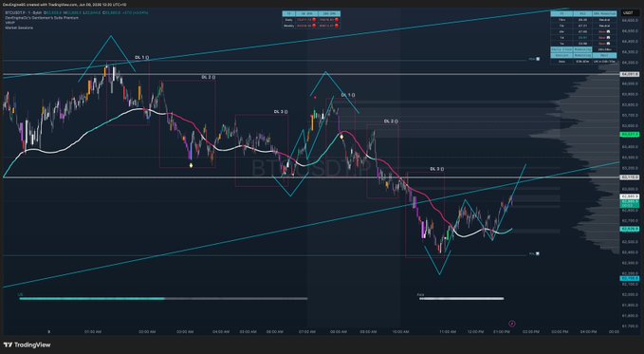
Task: Click yellow diamond signal near 03:00 AM
Action: (x=191, y=165)
